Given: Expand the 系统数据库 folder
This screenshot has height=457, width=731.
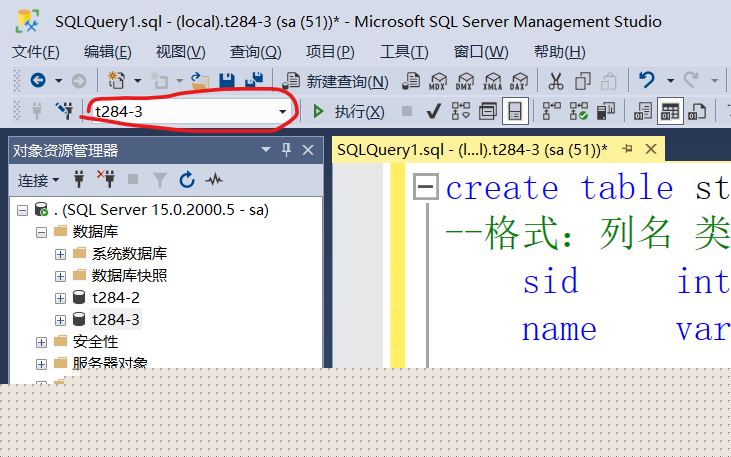Looking at the screenshot, I should click(x=60, y=254).
